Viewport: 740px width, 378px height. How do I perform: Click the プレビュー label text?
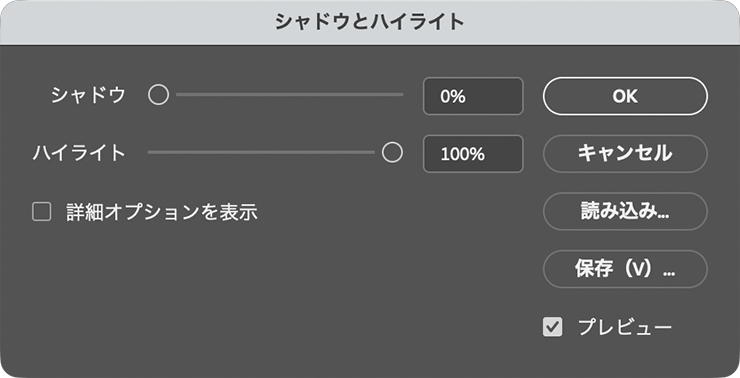tap(625, 327)
